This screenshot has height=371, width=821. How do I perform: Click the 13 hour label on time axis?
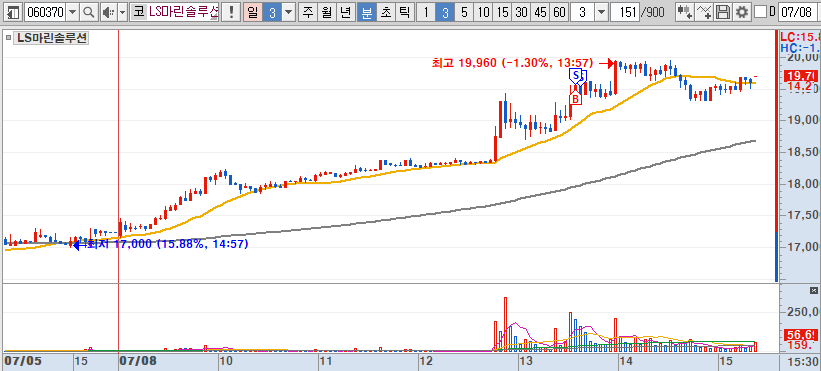click(525, 361)
